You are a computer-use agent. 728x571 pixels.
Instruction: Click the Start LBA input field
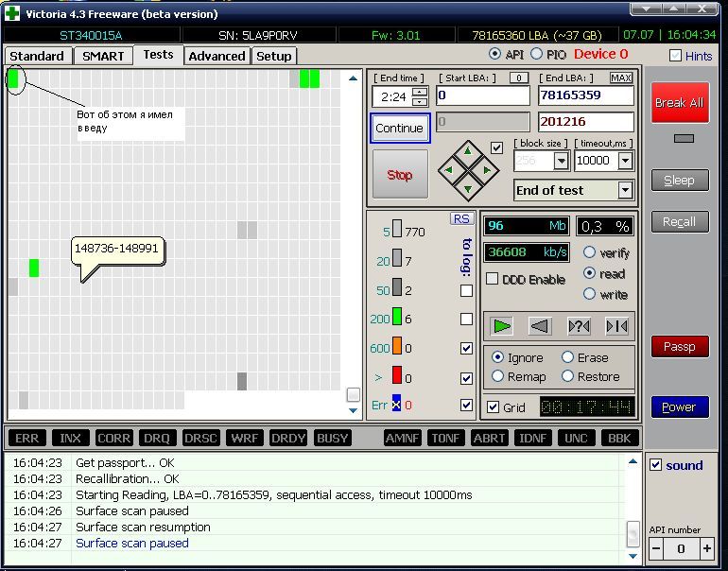[483, 95]
